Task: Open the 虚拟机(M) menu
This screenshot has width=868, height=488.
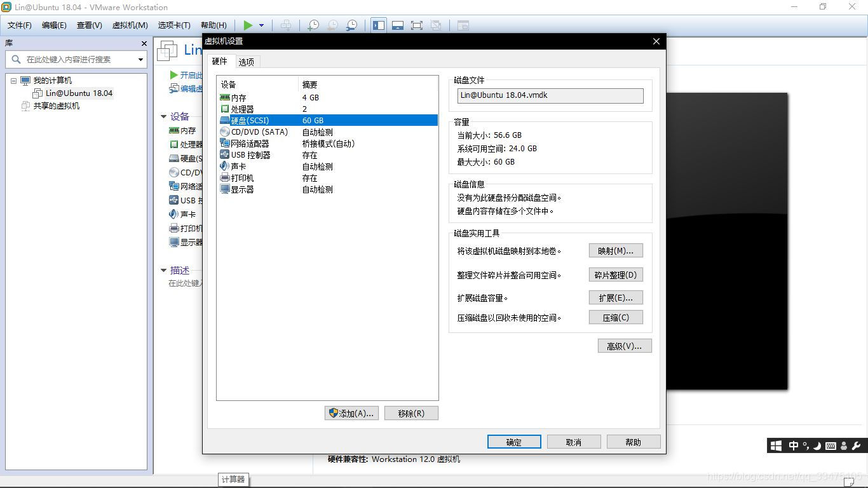Action: [x=130, y=25]
